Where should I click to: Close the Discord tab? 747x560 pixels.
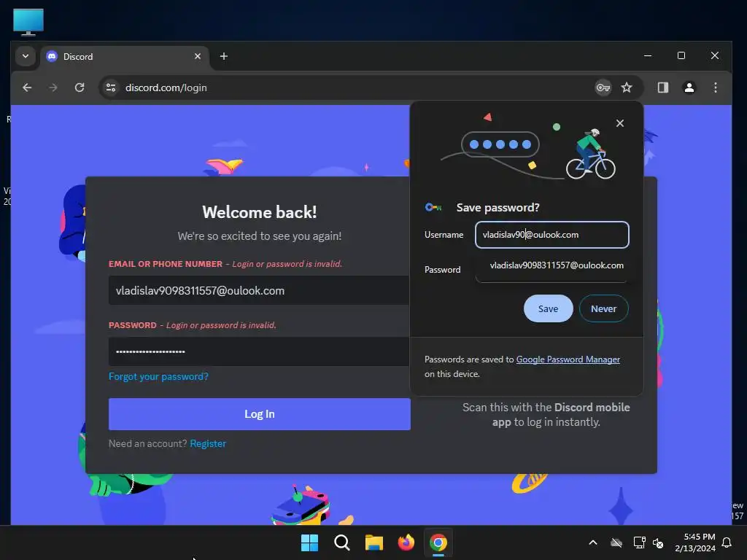pyautogui.click(x=197, y=56)
